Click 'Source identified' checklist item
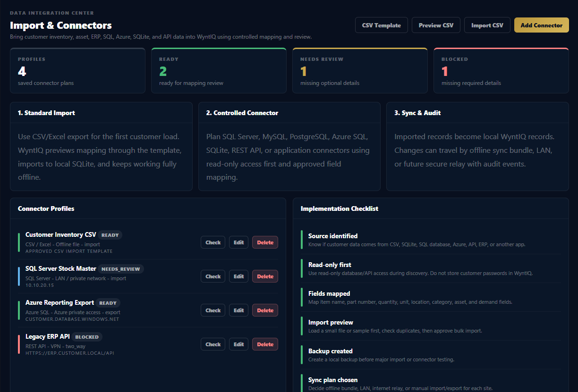Screen dimensions: 578x392 (x=431, y=240)
